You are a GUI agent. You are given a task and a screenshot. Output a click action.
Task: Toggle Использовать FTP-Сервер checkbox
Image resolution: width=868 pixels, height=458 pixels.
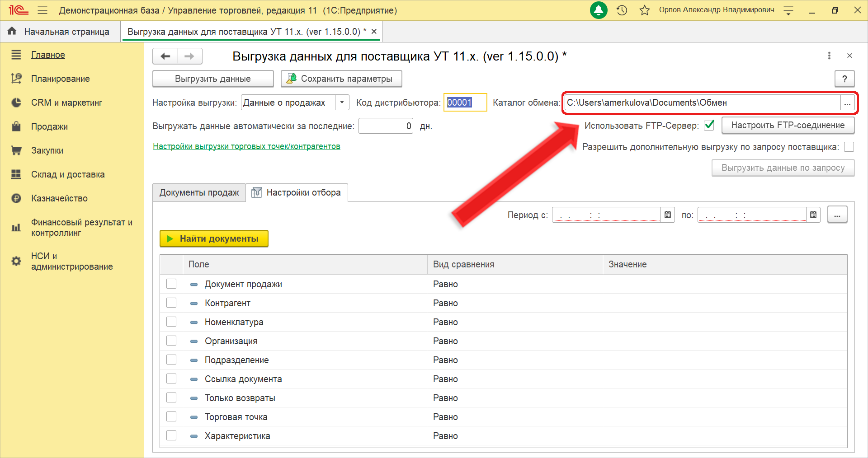click(x=709, y=125)
